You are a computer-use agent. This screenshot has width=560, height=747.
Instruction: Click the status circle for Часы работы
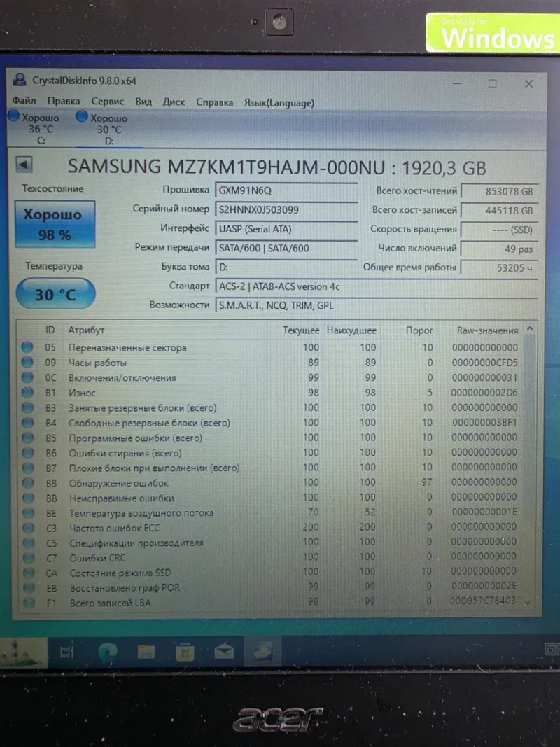27,362
